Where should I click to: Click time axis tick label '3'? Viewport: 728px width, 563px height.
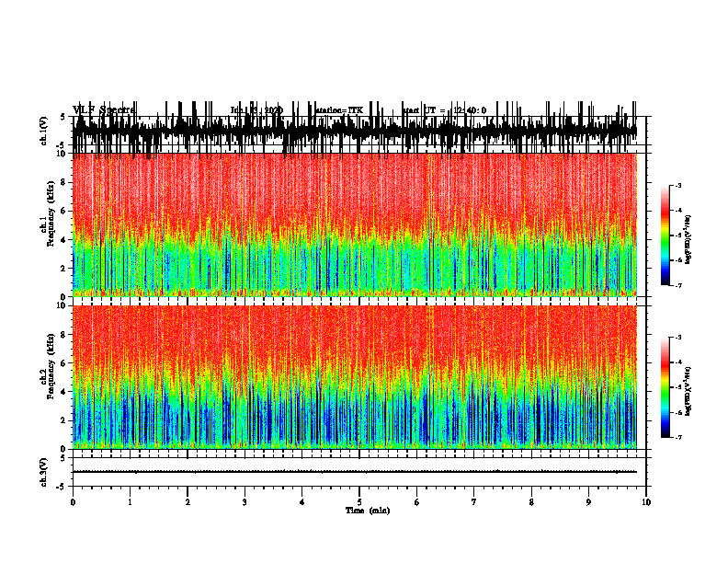point(245,502)
